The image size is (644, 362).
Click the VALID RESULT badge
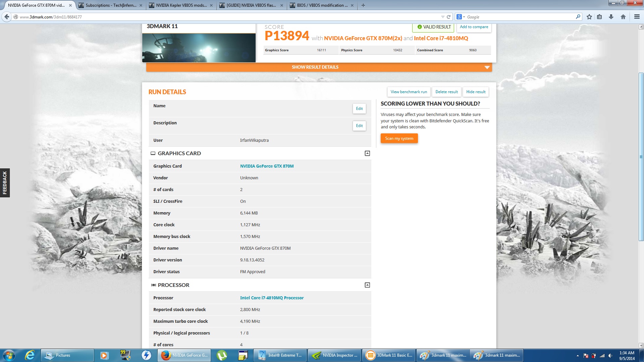(x=433, y=27)
